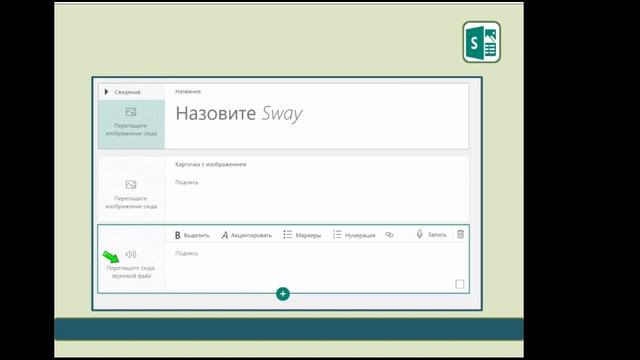Screen dimensions: 640x360
Task: Click the Подпись field of image card
Action: tap(187, 182)
